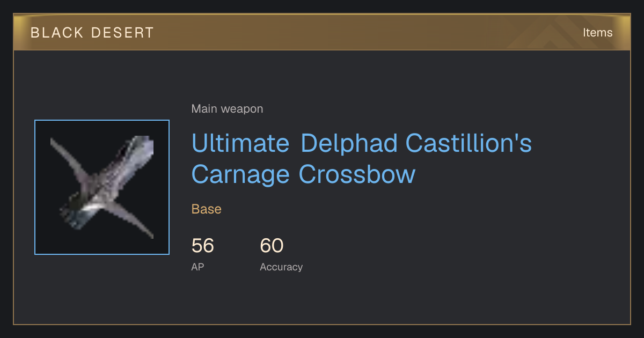Click Castillion's in the item title
644x338 pixels.
pos(469,143)
